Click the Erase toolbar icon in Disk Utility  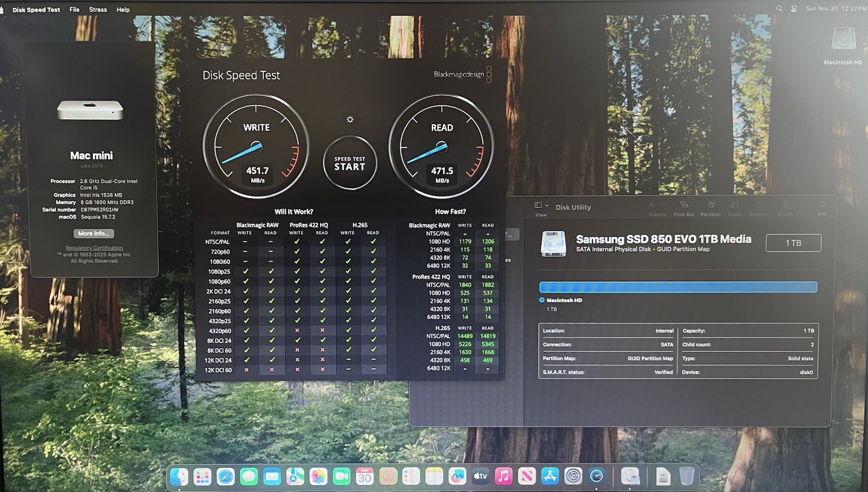(x=735, y=205)
